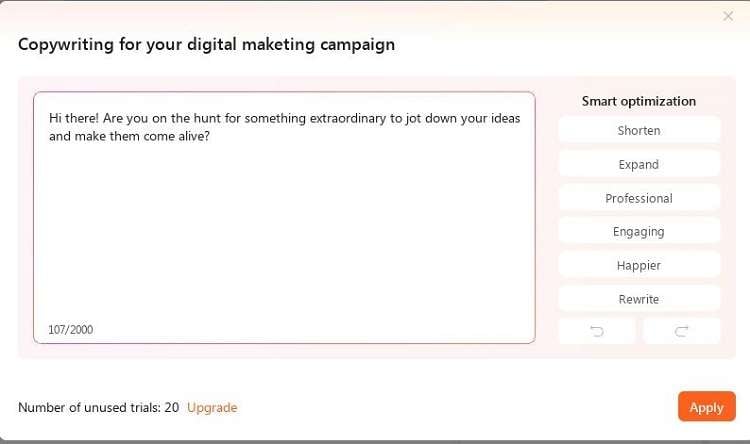Screen dimensions: 750x444
Task: Close the copywriting dialog with the X
Action: (728, 16)
